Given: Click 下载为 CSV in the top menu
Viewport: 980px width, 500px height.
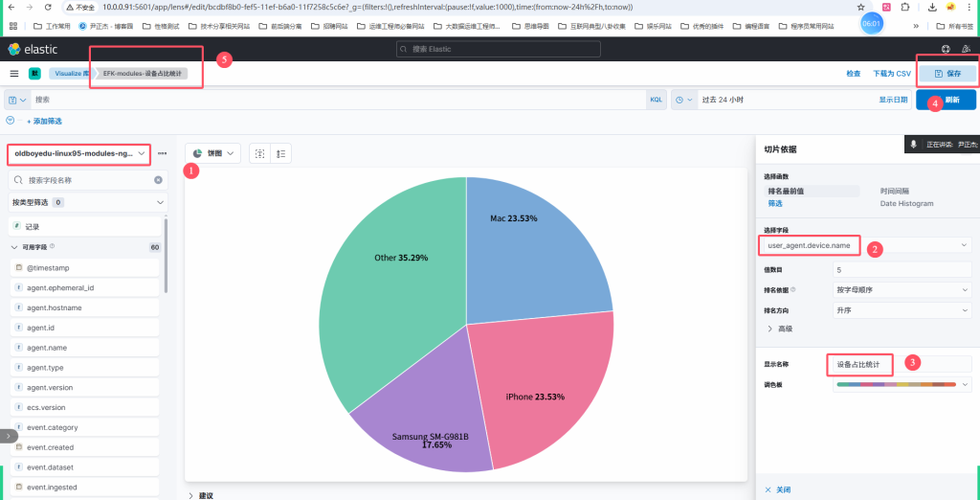Looking at the screenshot, I should 889,73.
